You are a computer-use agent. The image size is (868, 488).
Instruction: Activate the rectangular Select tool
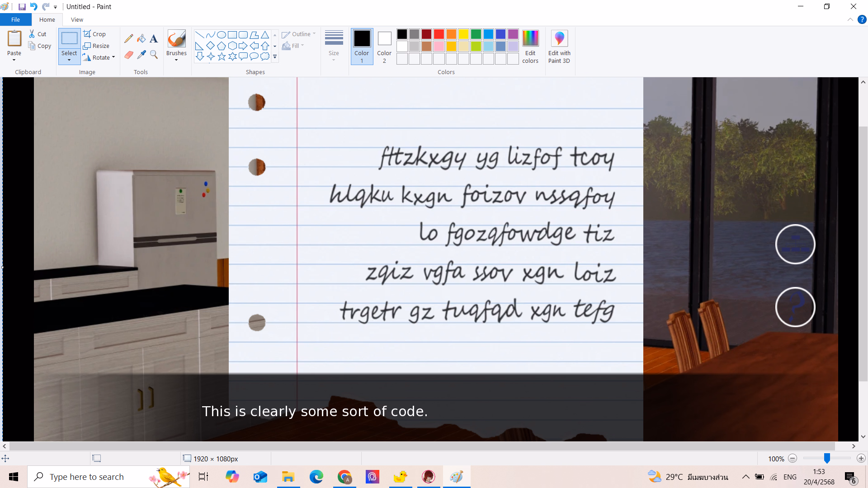69,39
